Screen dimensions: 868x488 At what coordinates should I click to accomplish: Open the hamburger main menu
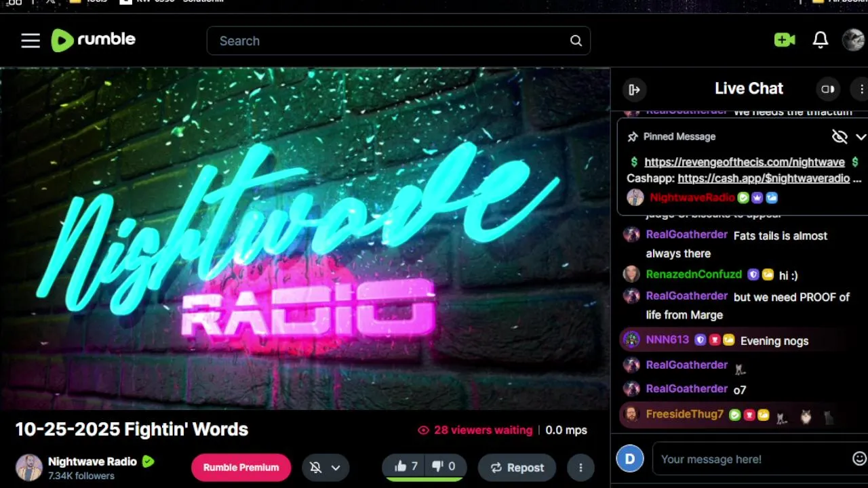pyautogui.click(x=31, y=41)
